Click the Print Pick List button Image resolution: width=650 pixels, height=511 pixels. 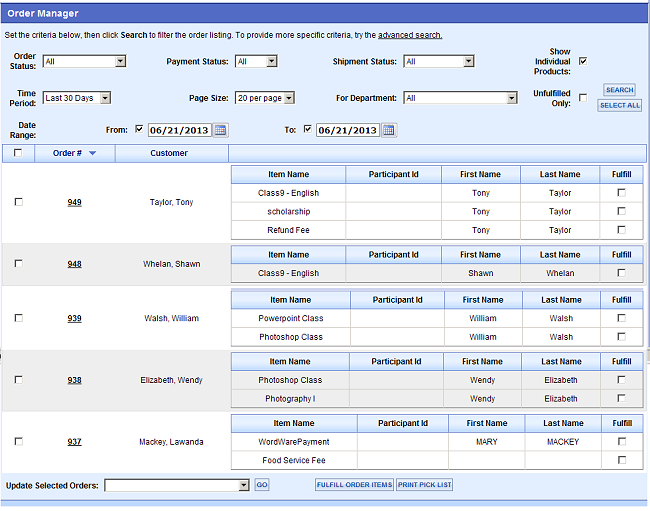coord(424,485)
